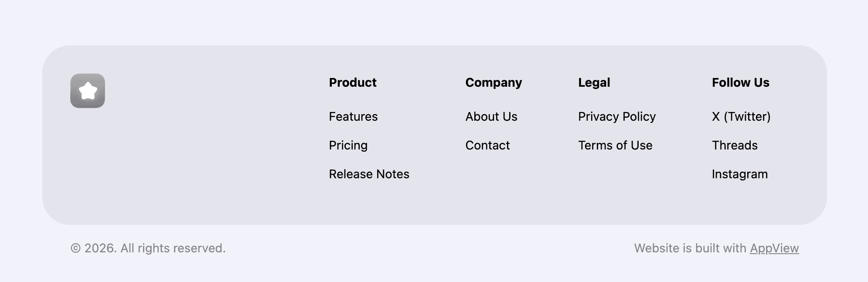This screenshot has height=282, width=868.
Task: Select the Company column heading
Action: tap(494, 82)
